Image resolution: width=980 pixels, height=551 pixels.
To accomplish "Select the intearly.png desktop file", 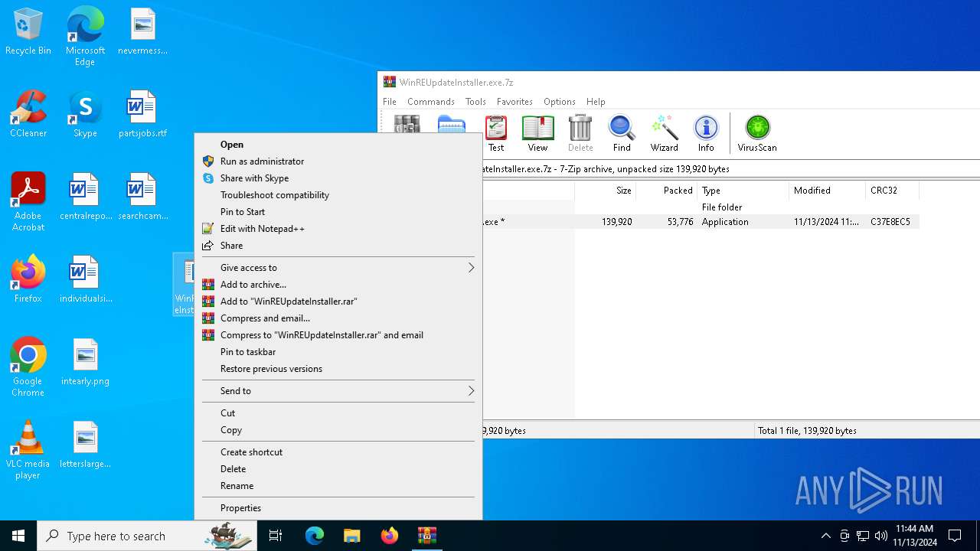I will click(85, 362).
